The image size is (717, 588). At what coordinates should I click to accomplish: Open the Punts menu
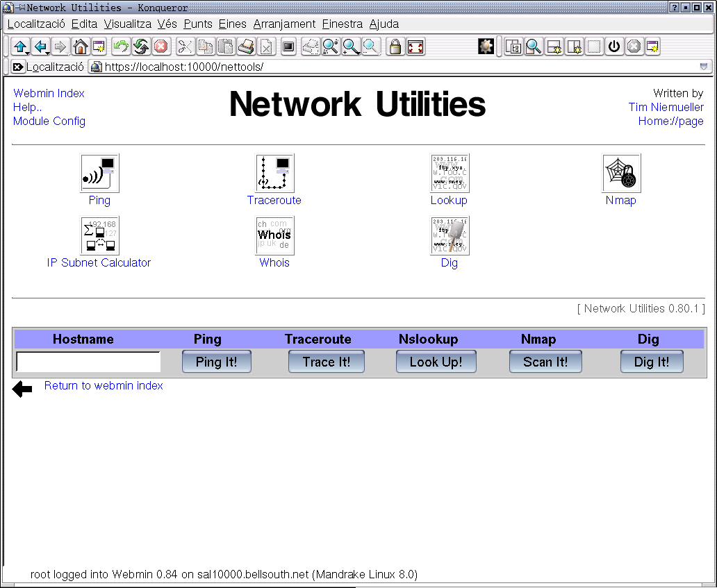coord(198,24)
